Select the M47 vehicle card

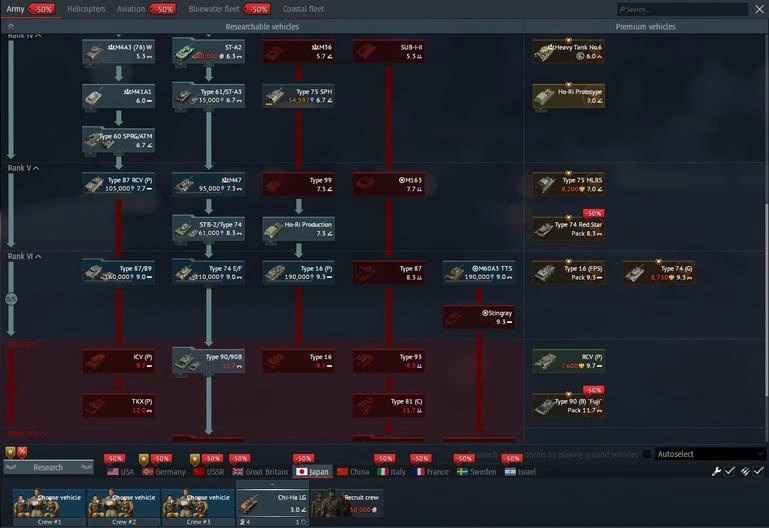point(209,184)
